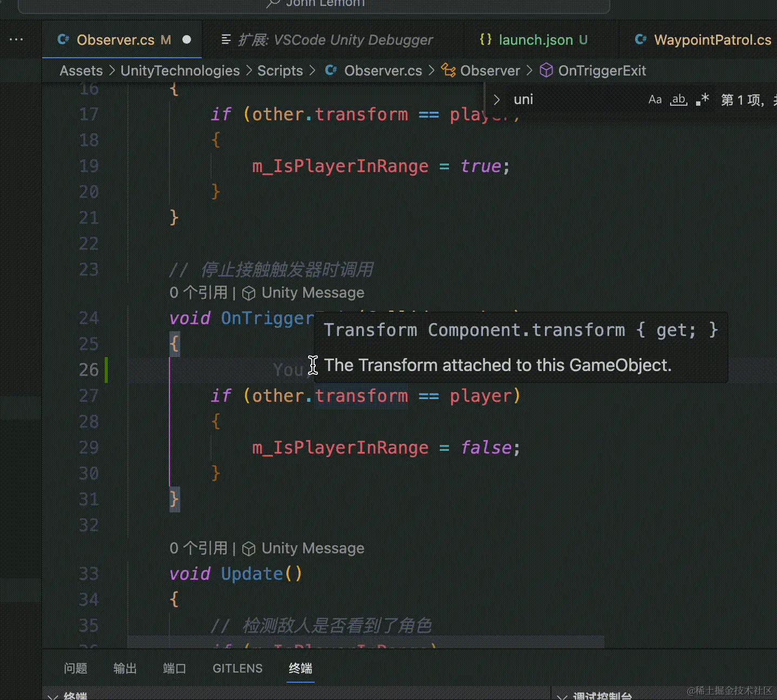
Task: Click the braces icon on launch.json tab
Action: 486,39
